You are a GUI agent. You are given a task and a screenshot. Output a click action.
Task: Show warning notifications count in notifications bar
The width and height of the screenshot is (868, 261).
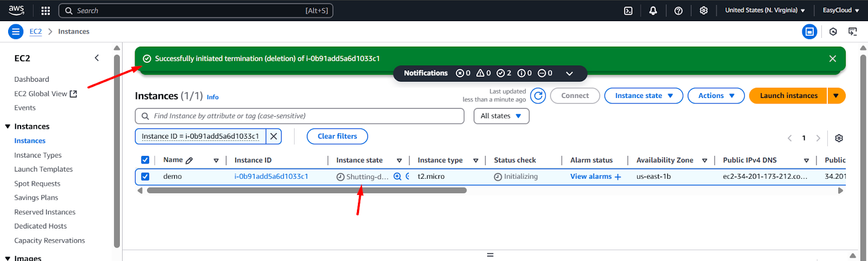tap(483, 73)
